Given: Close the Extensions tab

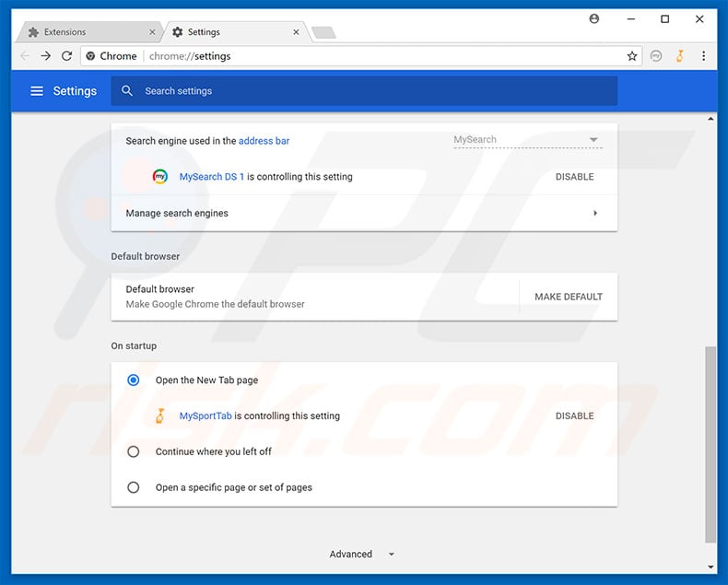Looking at the screenshot, I should pyautogui.click(x=152, y=32).
